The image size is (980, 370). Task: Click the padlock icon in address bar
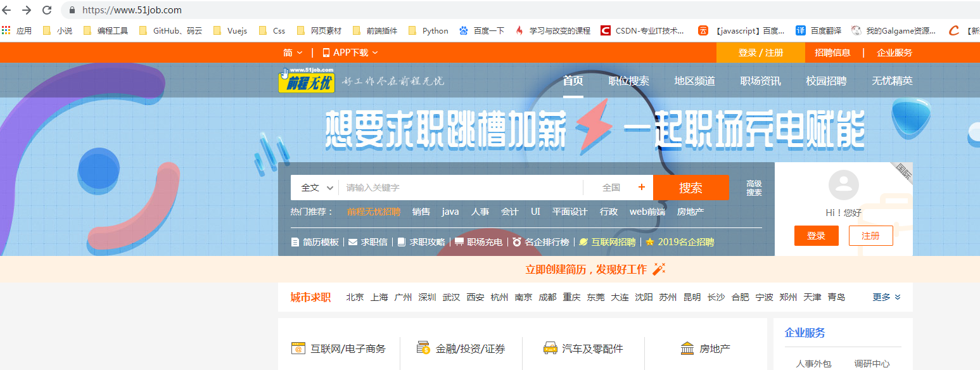[72, 10]
